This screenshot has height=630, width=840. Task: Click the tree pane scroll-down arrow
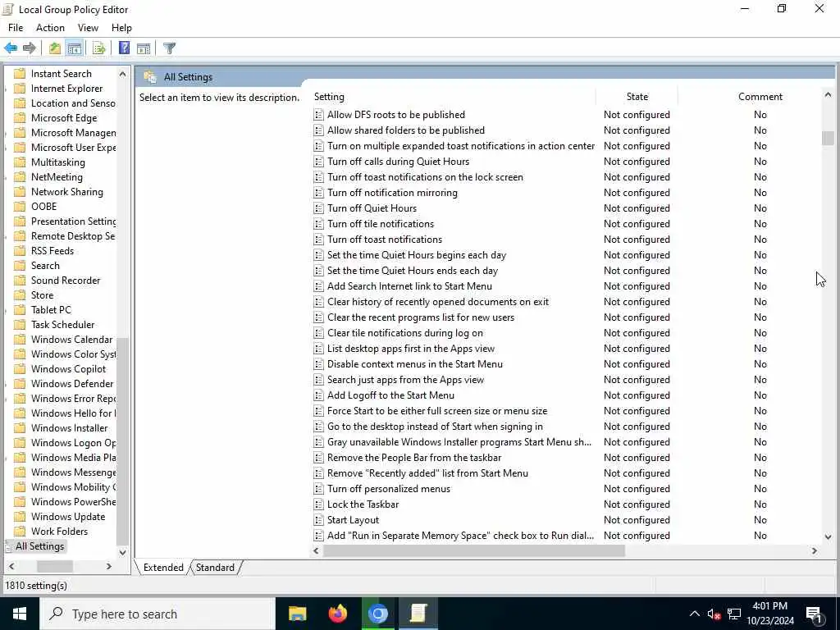123,552
